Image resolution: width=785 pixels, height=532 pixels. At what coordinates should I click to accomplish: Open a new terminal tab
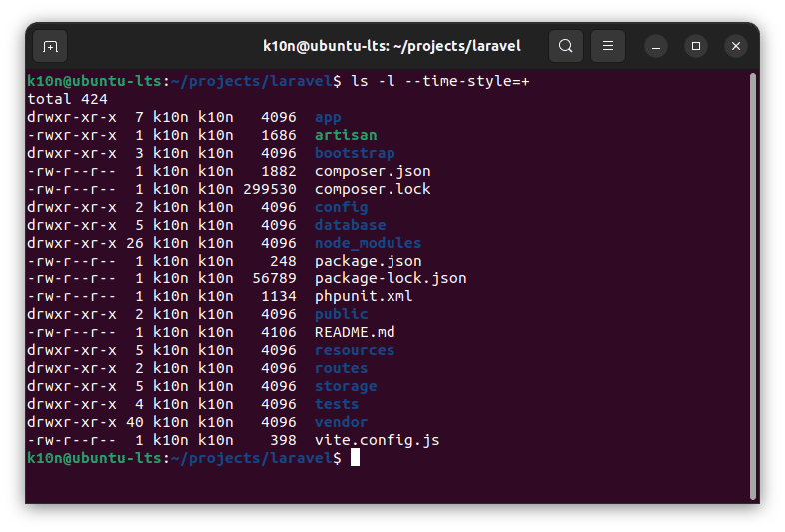(x=50, y=46)
